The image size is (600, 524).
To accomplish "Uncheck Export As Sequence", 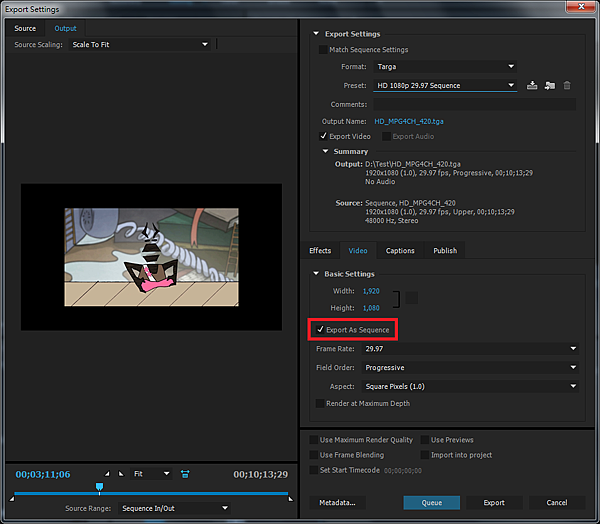I will point(320,330).
